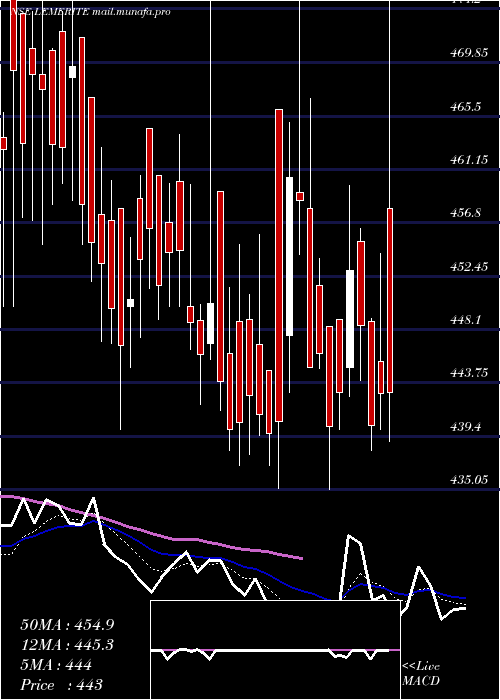Click the 50MA : 454.9 readout

pos(67,625)
